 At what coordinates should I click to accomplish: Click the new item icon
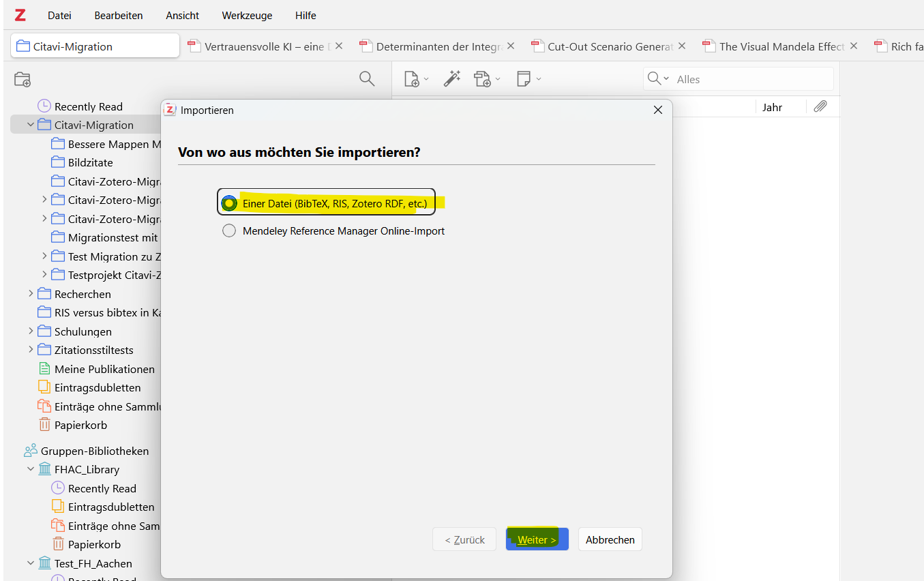coord(411,79)
